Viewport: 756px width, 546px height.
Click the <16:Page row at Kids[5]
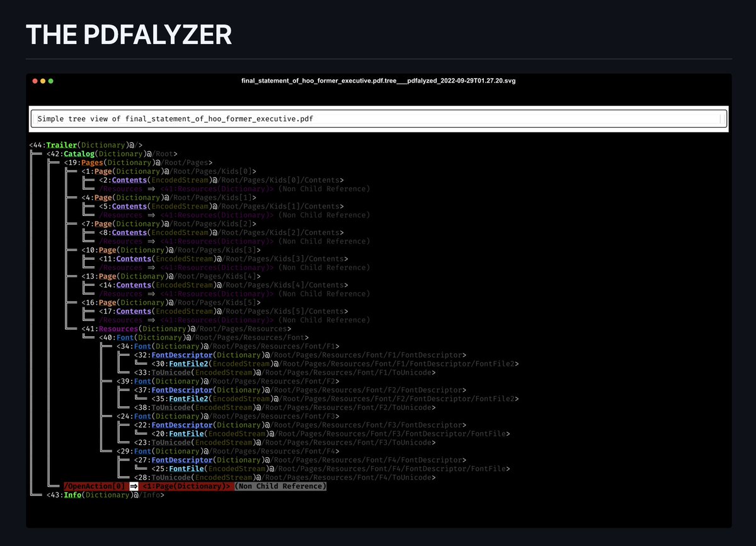(171, 303)
